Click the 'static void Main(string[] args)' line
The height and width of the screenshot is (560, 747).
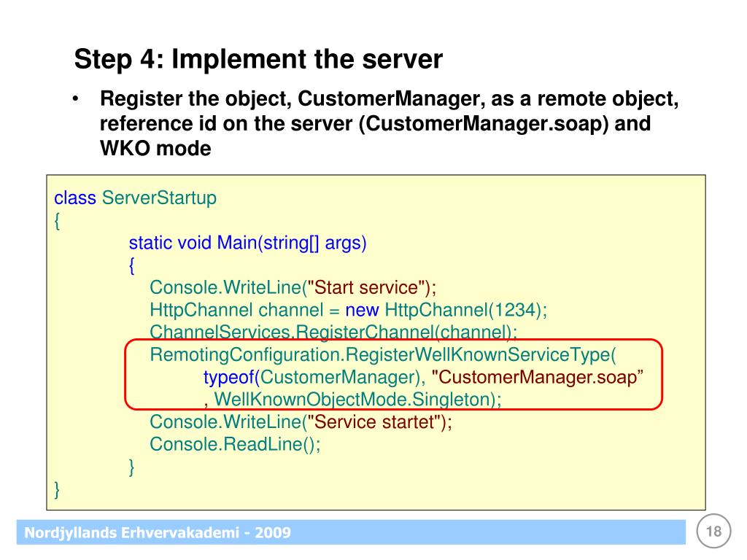point(248,243)
